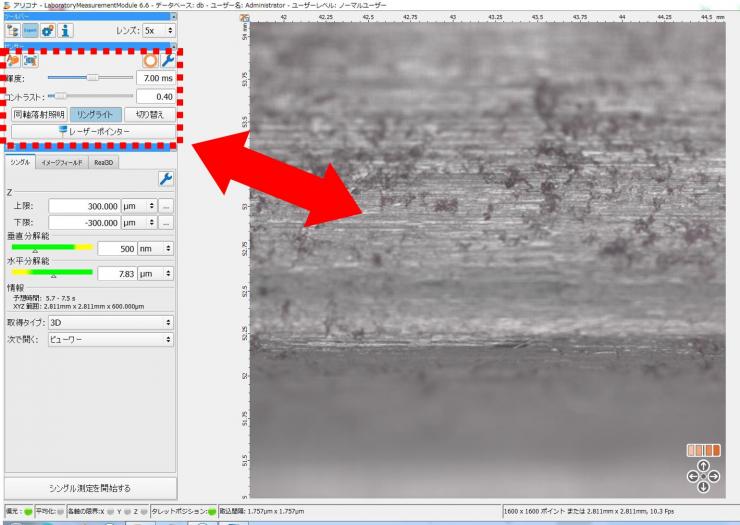Open the tree structure icon in toolbar
This screenshot has height=525, width=740.
pyautogui.click(x=13, y=31)
